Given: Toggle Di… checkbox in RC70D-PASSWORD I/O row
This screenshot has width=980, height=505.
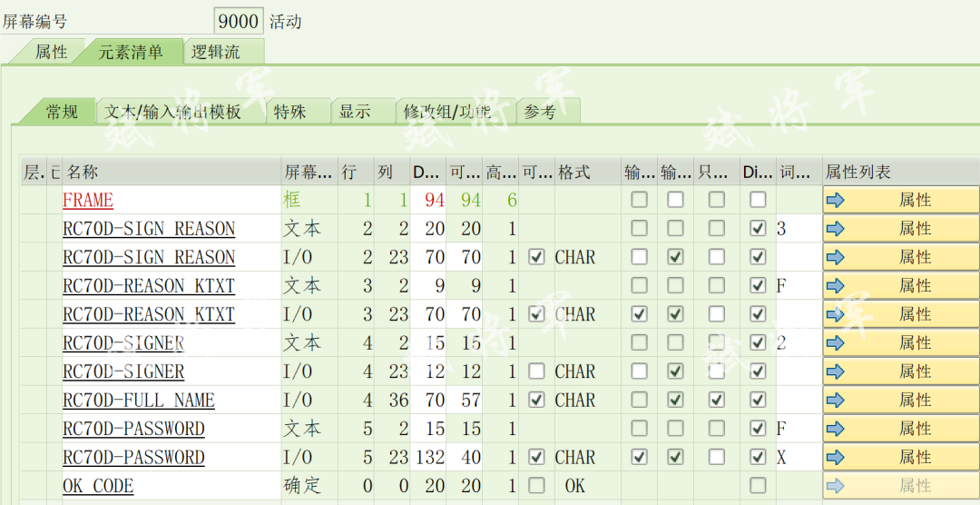Looking at the screenshot, I should 758,458.
